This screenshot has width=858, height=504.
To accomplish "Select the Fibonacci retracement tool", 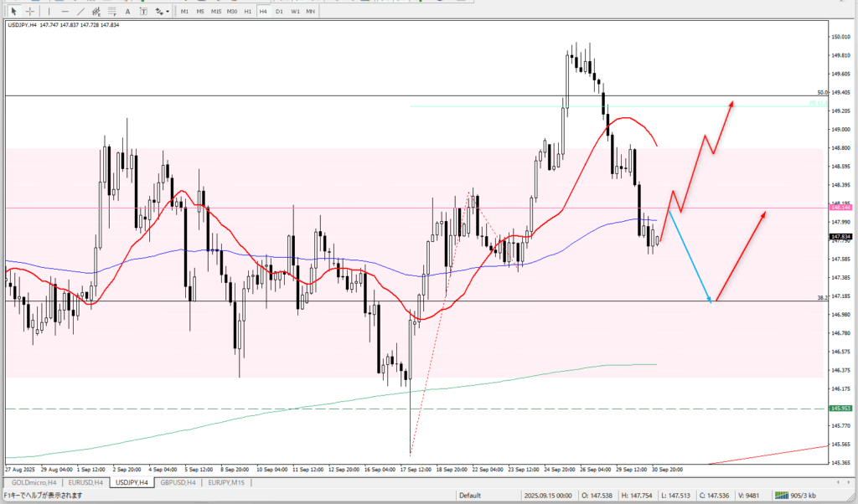I will click(x=114, y=11).
